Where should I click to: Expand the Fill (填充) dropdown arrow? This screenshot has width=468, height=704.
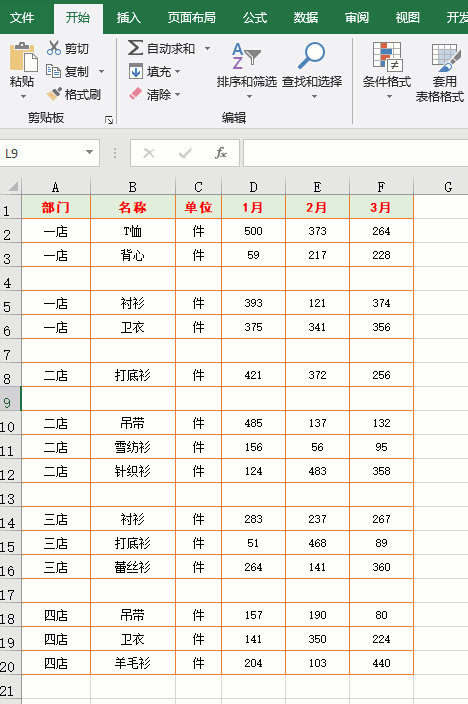[177, 71]
